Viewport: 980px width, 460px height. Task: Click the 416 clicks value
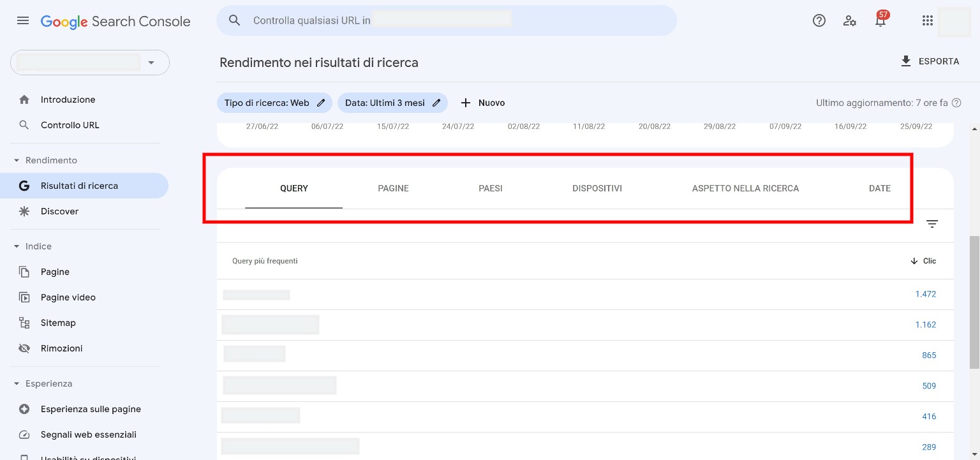tap(929, 417)
